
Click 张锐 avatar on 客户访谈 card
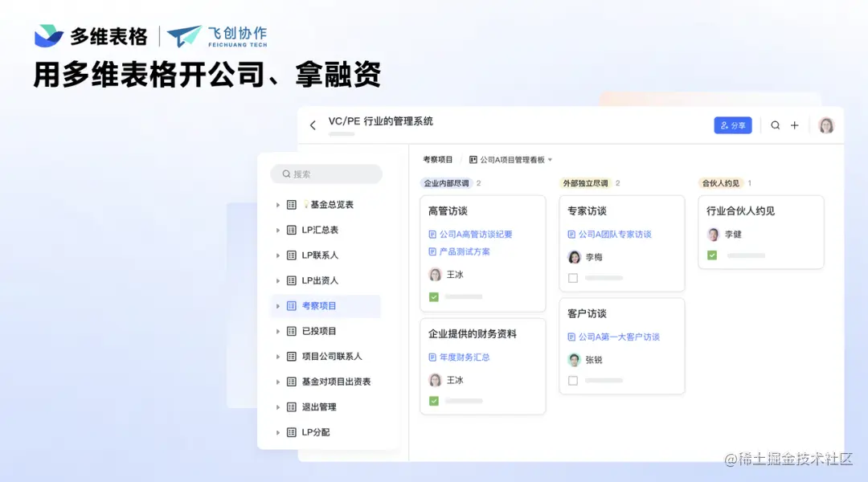pos(574,360)
